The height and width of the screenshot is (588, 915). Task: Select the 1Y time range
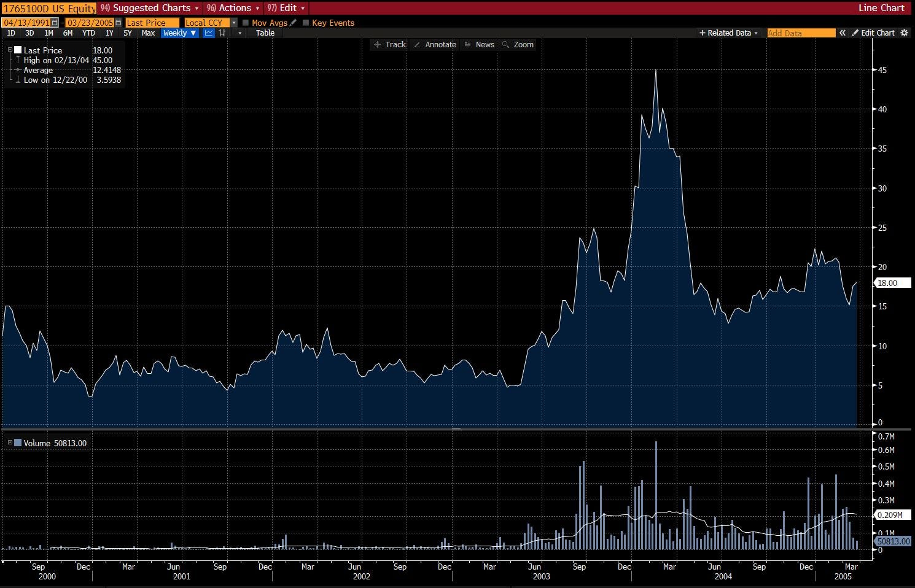pyautogui.click(x=109, y=33)
